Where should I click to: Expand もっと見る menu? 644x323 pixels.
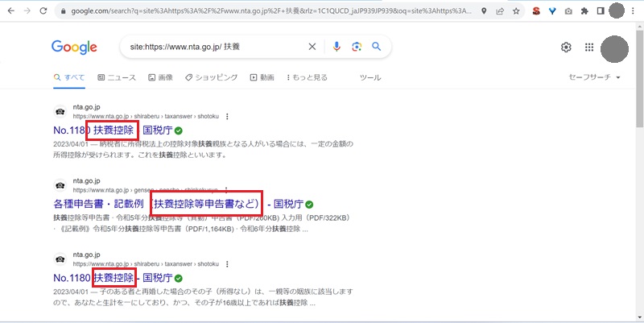(x=307, y=77)
